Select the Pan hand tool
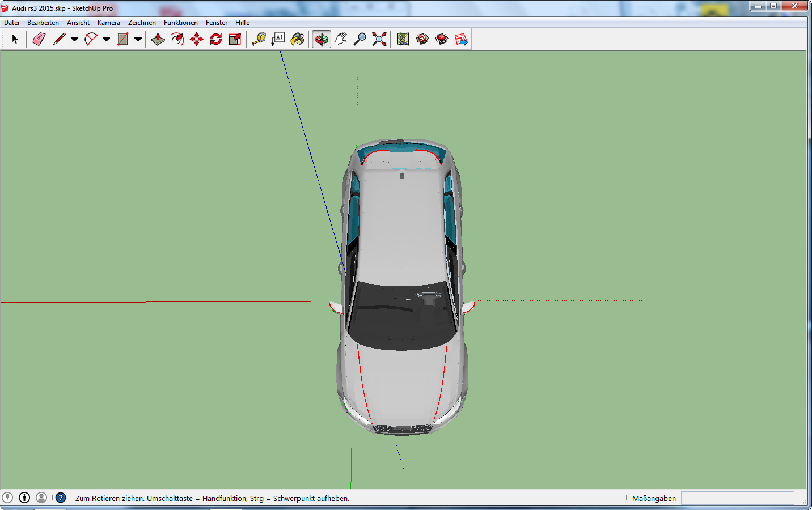 [341, 39]
